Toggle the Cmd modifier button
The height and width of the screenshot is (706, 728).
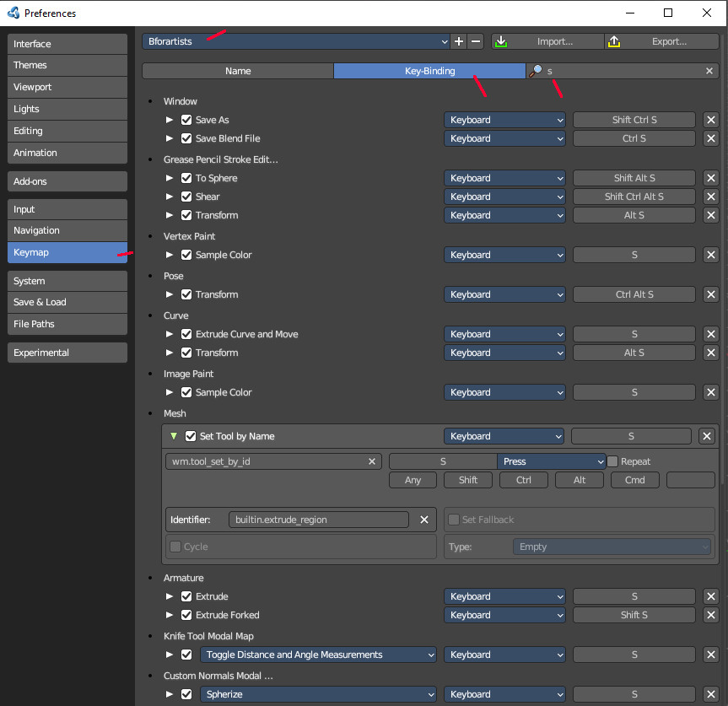pos(634,480)
